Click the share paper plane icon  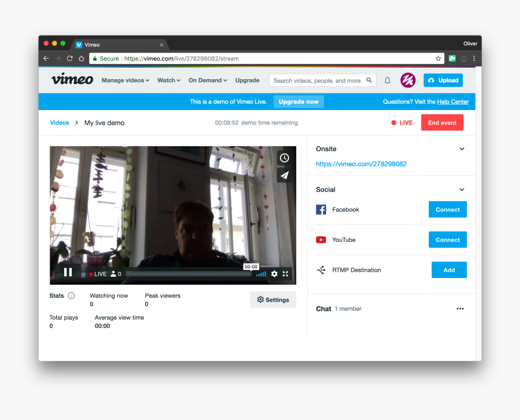pos(284,175)
